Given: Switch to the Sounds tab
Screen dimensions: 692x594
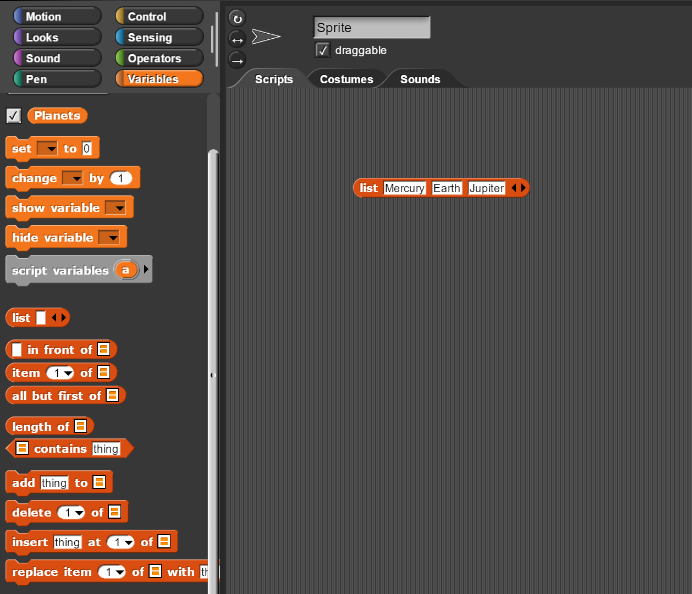Looking at the screenshot, I should coord(420,79).
